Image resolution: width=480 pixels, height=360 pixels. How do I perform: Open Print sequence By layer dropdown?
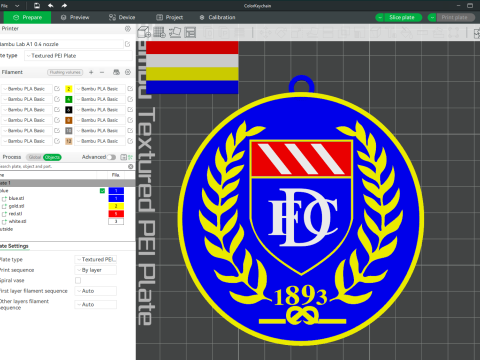[x=96, y=270]
